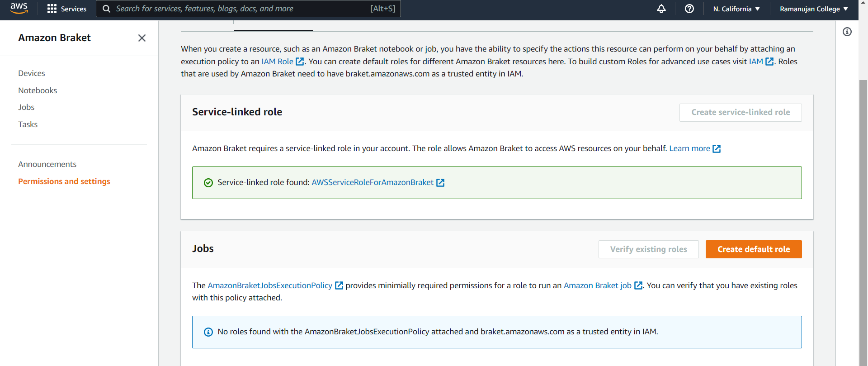Click Create default role button
868x366 pixels.
754,249
